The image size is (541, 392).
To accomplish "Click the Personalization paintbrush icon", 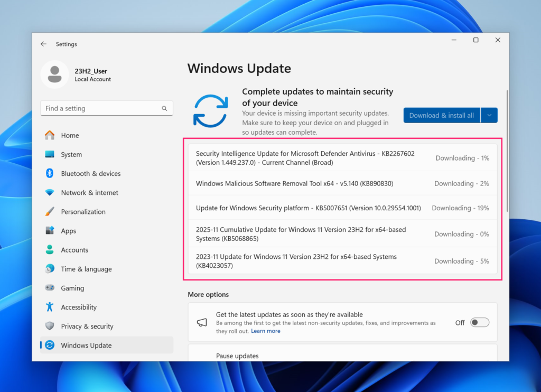I will 50,211.
